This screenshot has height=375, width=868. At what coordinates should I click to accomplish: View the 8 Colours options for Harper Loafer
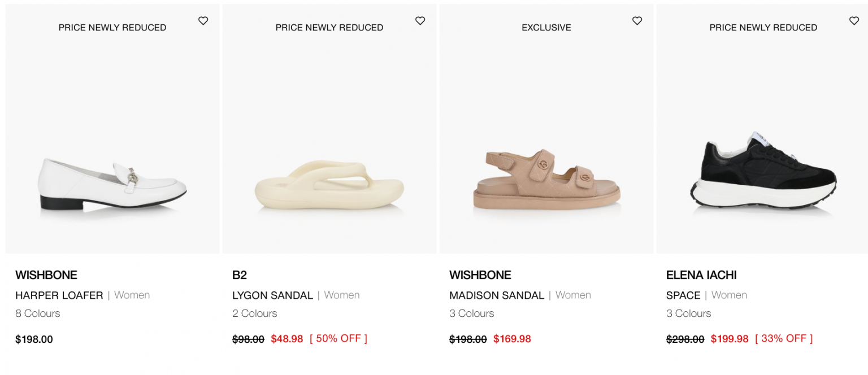pyautogui.click(x=37, y=313)
